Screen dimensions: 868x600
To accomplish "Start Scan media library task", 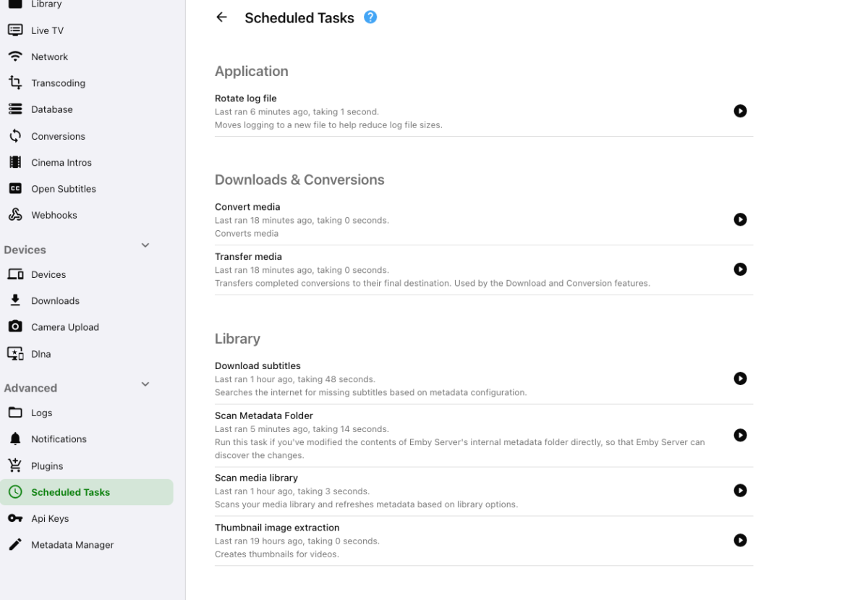I will click(740, 491).
